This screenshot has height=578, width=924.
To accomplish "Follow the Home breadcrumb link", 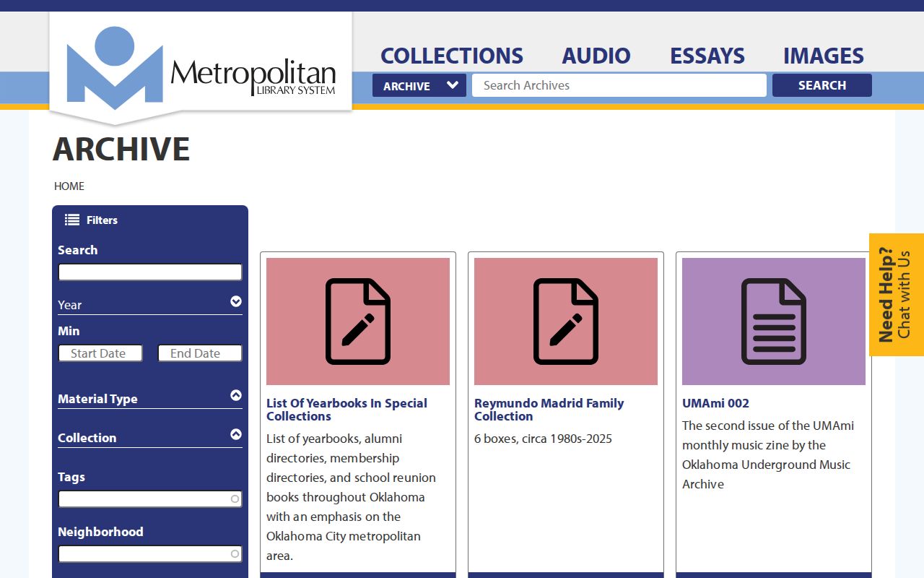I will coord(69,186).
